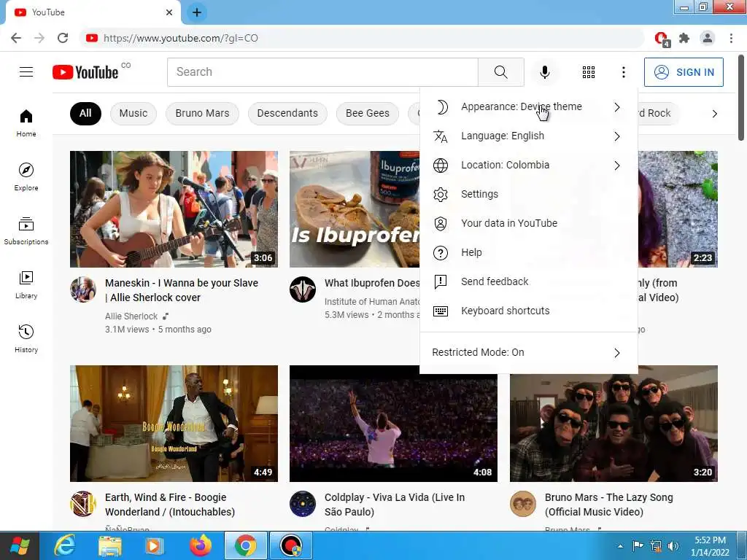The image size is (747, 560).
Task: Open the hamburger guide menu
Action: pyautogui.click(x=26, y=72)
